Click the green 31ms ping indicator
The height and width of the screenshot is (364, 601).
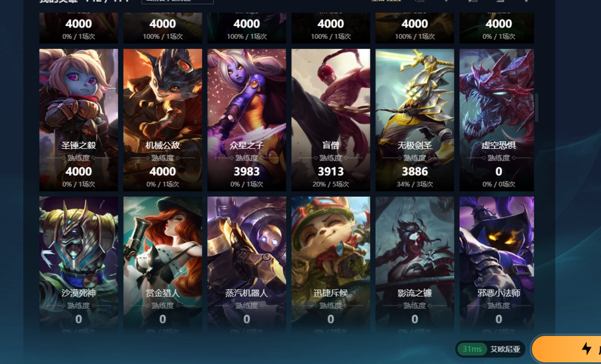click(x=472, y=349)
